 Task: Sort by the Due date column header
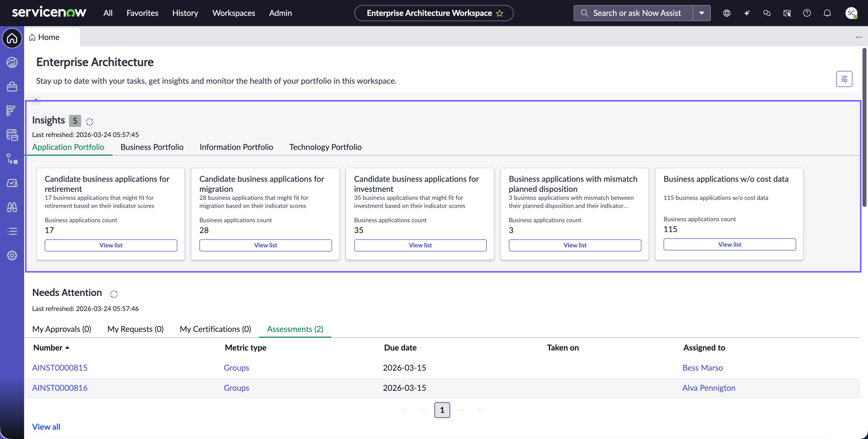[400, 347]
